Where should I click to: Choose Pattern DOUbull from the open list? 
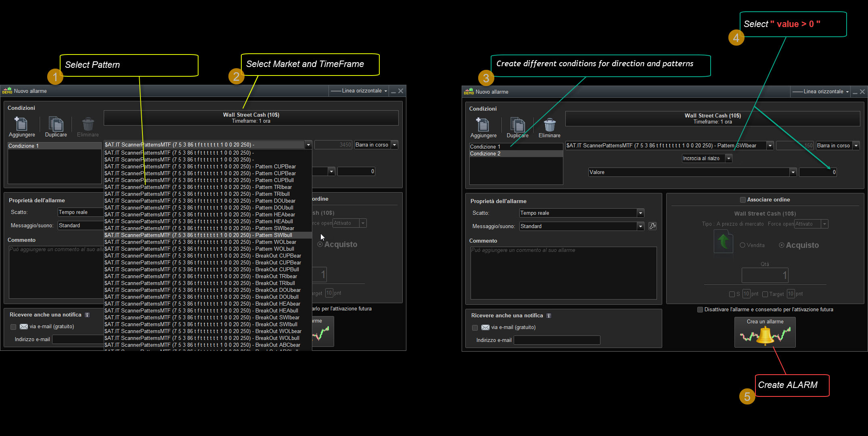point(208,208)
